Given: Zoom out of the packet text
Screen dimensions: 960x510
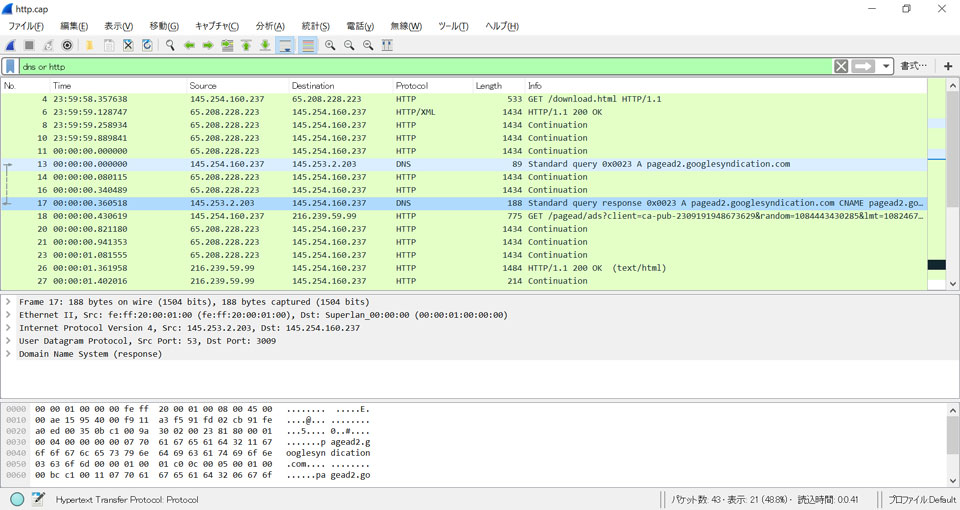Looking at the screenshot, I should point(349,45).
